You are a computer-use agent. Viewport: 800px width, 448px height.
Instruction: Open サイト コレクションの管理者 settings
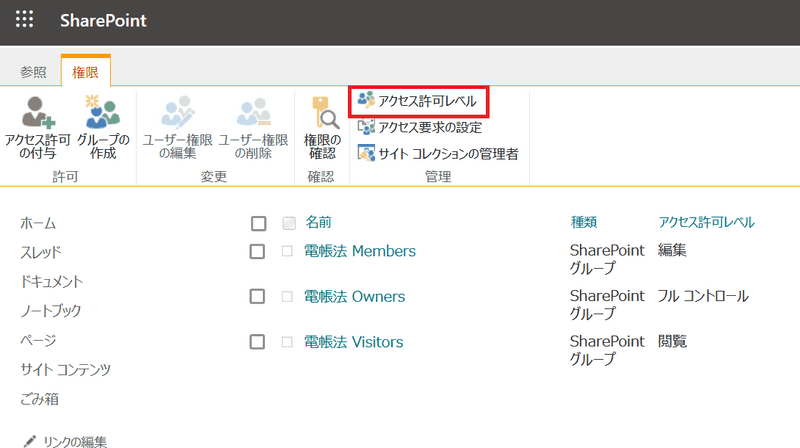pyautogui.click(x=438, y=153)
